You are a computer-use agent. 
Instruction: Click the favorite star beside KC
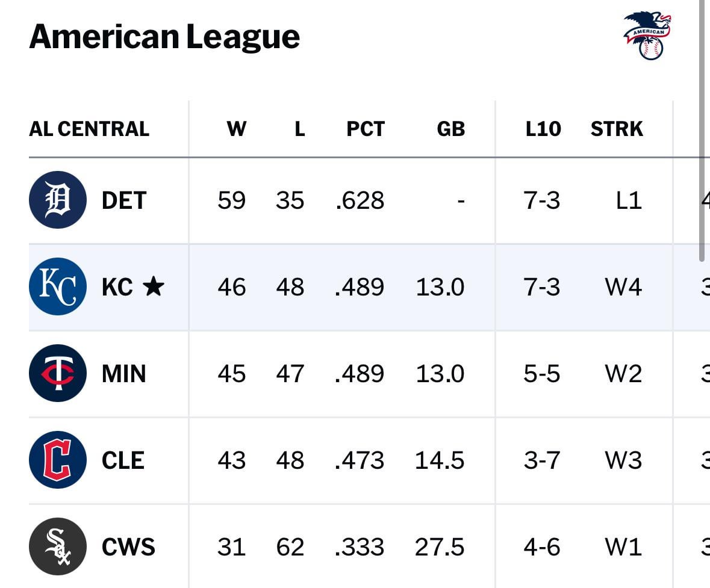[x=154, y=286]
